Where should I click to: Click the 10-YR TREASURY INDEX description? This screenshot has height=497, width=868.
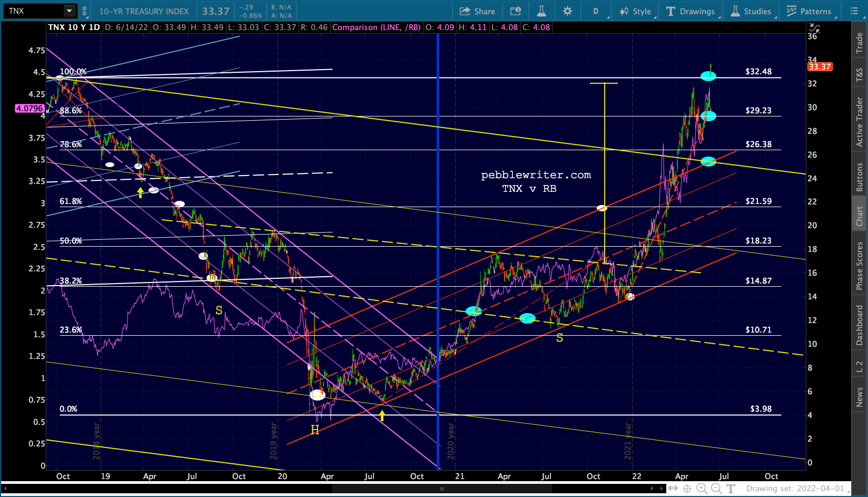point(144,11)
